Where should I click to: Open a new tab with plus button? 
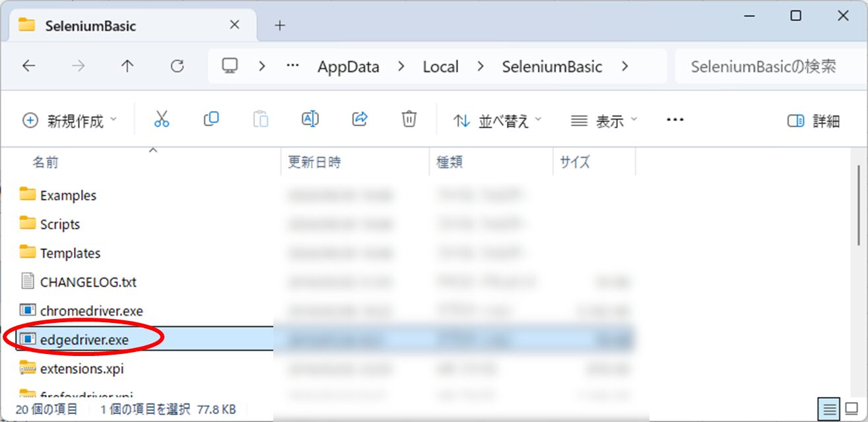point(280,26)
